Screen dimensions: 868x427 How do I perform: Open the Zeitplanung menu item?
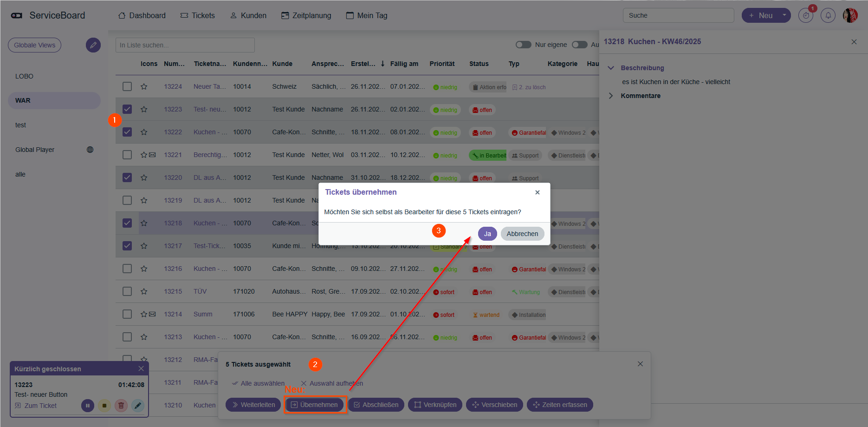pyautogui.click(x=306, y=15)
